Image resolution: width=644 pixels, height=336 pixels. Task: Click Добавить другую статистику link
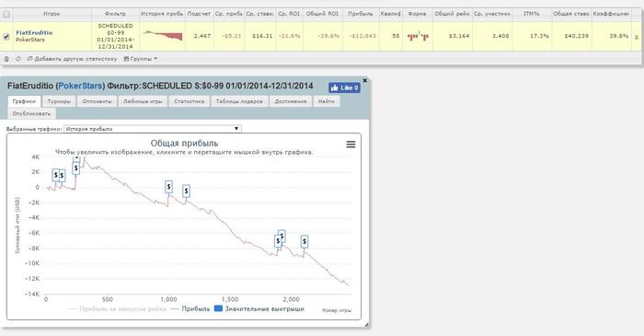tap(73, 59)
